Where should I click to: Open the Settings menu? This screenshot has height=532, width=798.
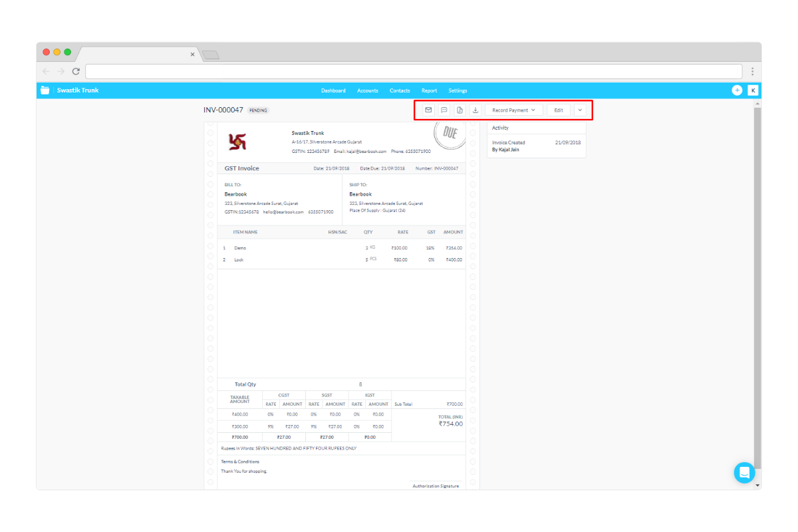click(458, 90)
